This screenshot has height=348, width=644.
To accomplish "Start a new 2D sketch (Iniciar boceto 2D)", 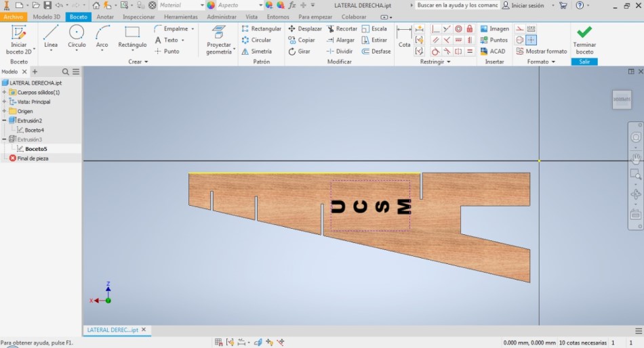I will click(x=18, y=39).
